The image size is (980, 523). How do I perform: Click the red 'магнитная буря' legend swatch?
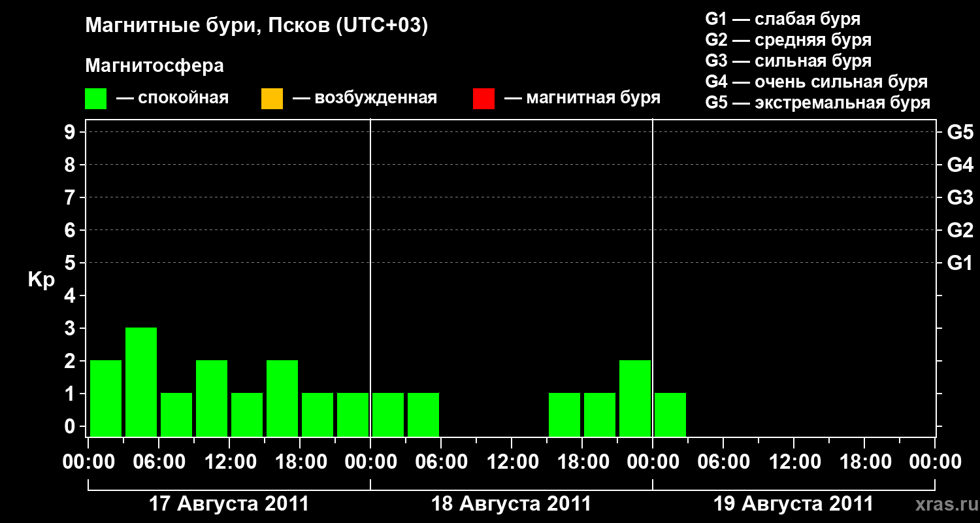tap(483, 99)
